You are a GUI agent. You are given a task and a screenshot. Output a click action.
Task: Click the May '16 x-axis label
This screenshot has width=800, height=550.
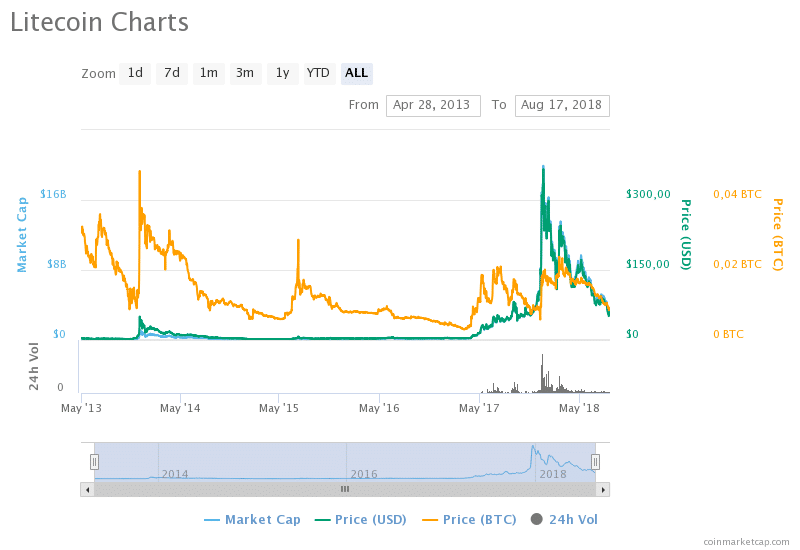pos(379,408)
